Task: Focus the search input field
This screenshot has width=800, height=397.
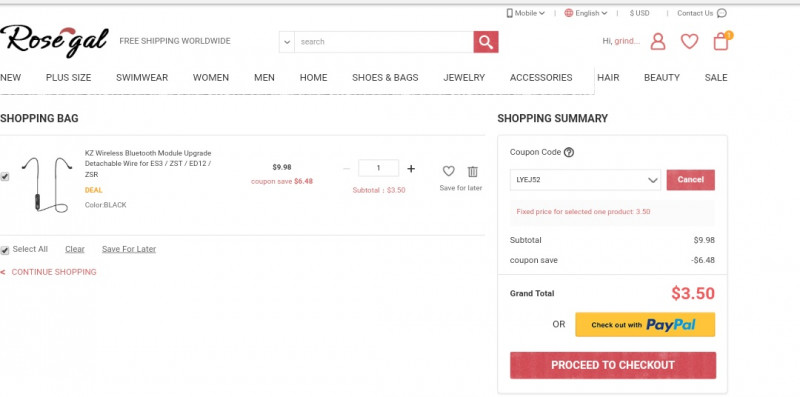Action: pyautogui.click(x=384, y=42)
